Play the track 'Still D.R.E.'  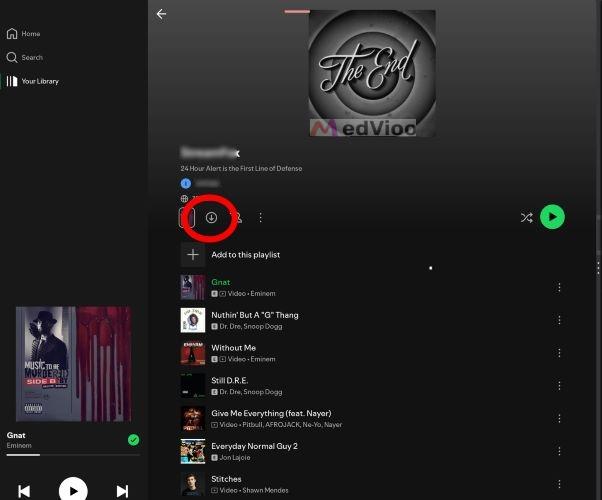[x=230, y=381]
